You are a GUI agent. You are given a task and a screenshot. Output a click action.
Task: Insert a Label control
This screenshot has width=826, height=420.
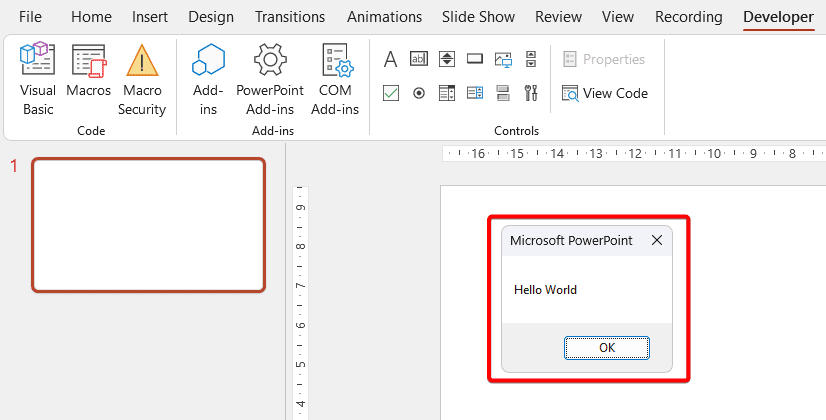tap(390, 59)
